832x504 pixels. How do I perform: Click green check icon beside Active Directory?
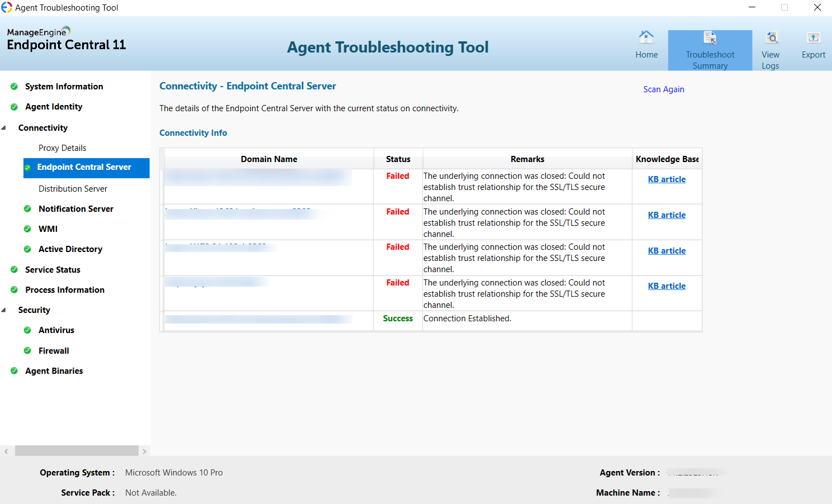click(x=27, y=249)
